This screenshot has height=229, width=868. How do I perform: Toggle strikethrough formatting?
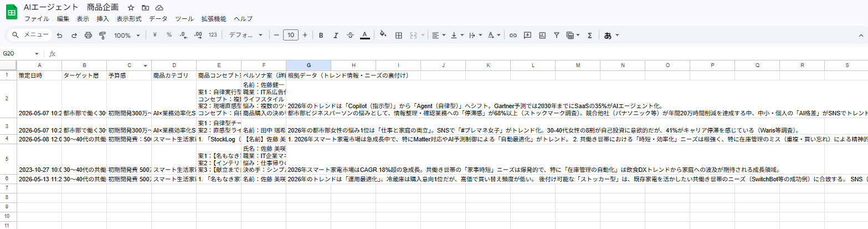tap(350, 35)
